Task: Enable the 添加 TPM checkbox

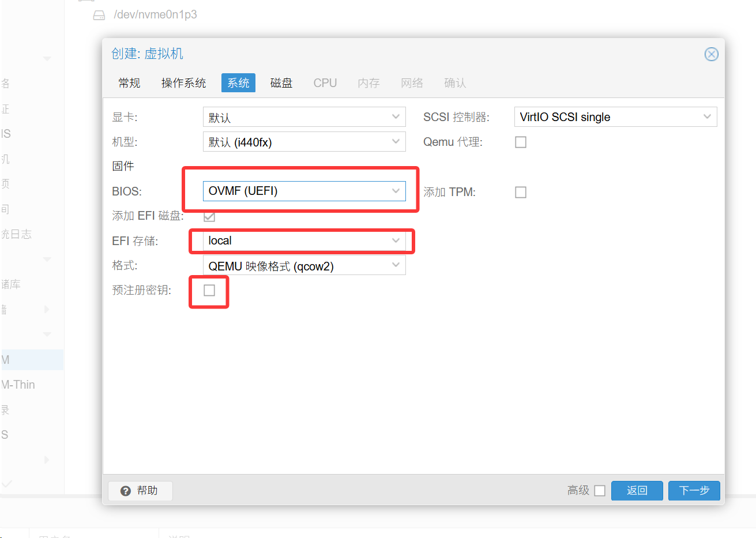Action: pyautogui.click(x=521, y=192)
